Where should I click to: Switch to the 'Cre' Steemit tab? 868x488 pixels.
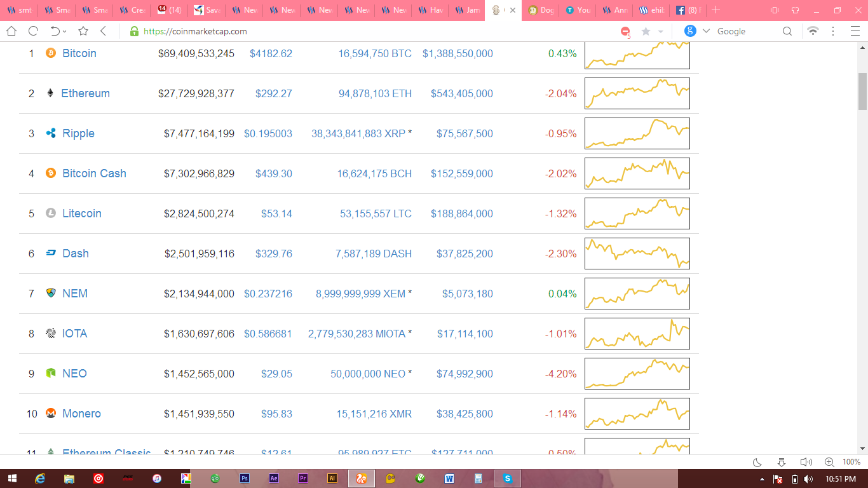coord(131,10)
